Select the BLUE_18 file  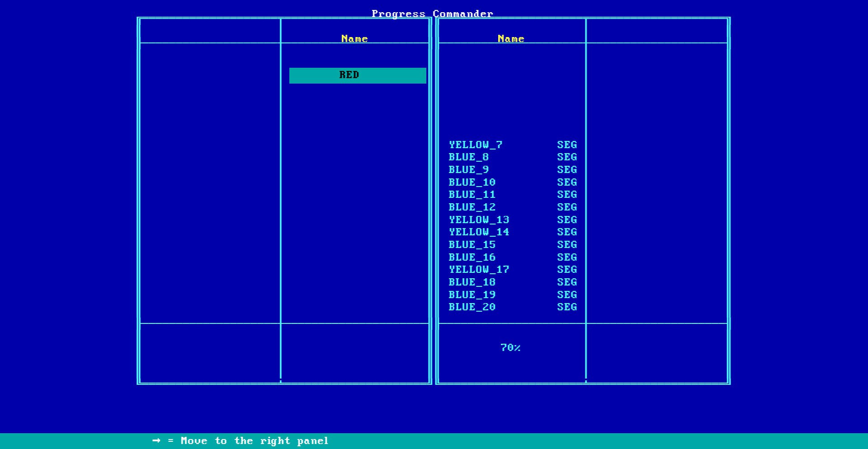pos(472,282)
